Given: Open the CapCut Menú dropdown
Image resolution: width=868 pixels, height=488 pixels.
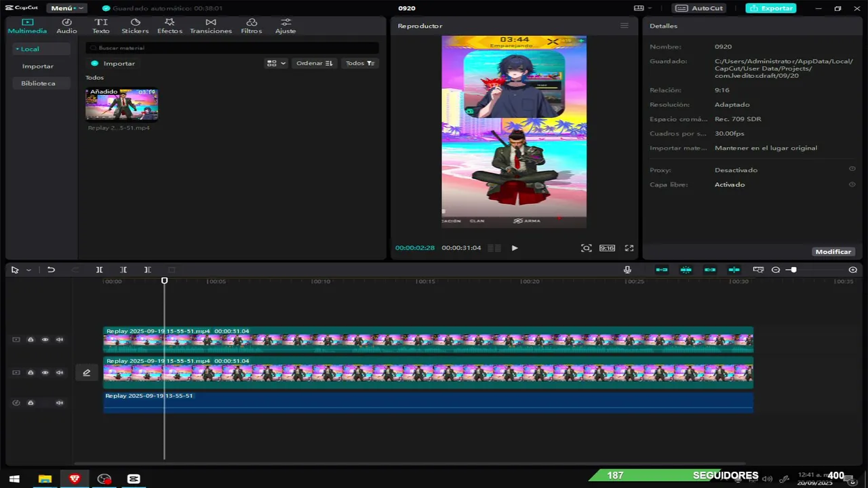Looking at the screenshot, I should coord(66,8).
